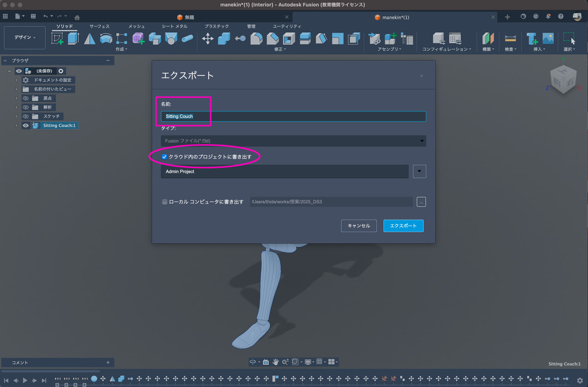Click the ViewCube in the viewport corner
Image resolution: width=588 pixels, height=387 pixels.
[x=563, y=79]
